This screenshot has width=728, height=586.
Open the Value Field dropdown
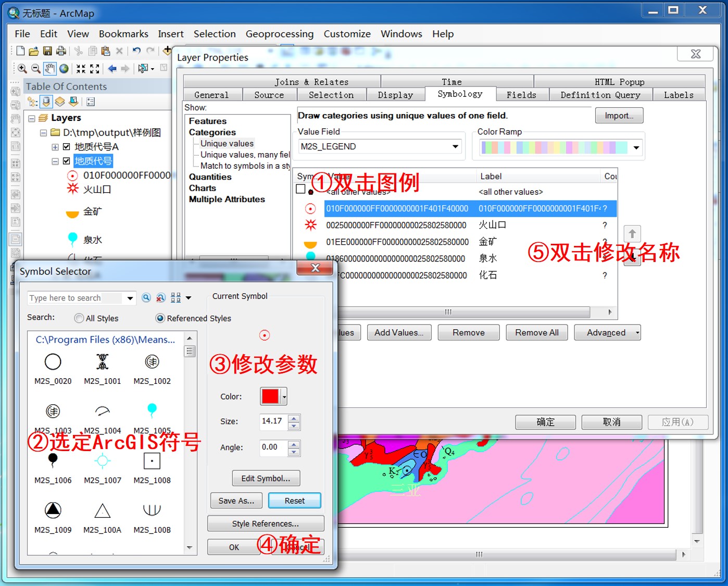(x=456, y=146)
